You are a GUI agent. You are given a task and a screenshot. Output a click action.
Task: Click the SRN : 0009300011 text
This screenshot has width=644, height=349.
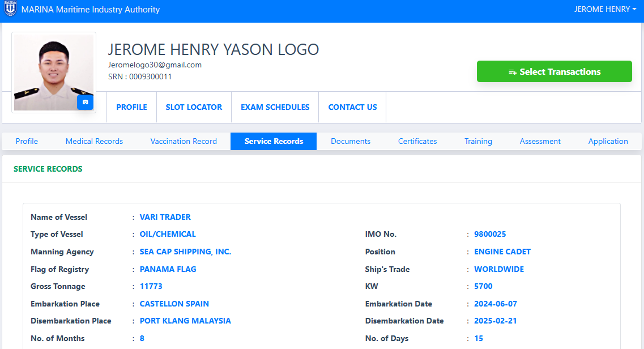click(x=140, y=77)
